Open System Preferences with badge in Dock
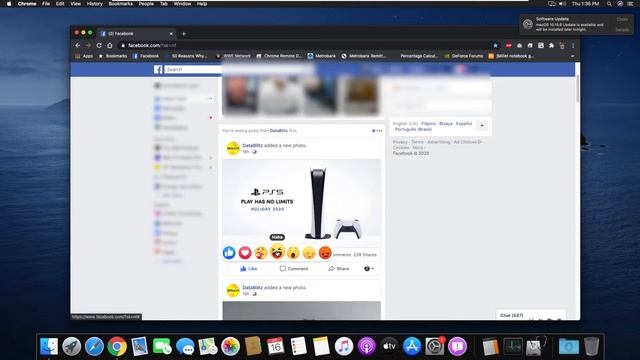This screenshot has width=640, height=360. click(435, 347)
